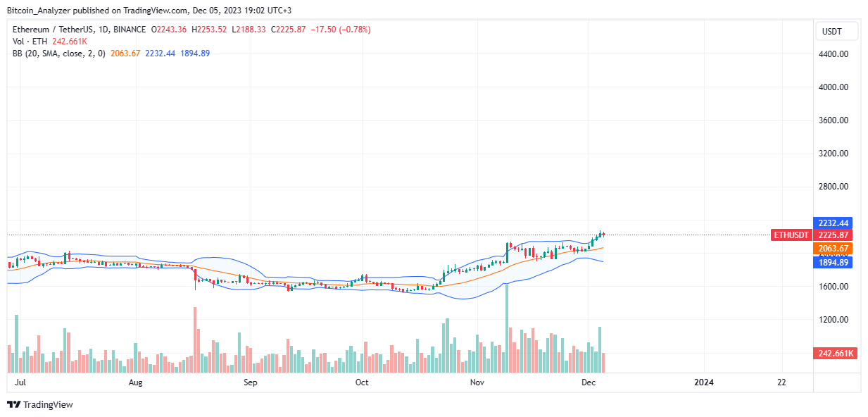Select the 242.661K volume label

coord(835,354)
